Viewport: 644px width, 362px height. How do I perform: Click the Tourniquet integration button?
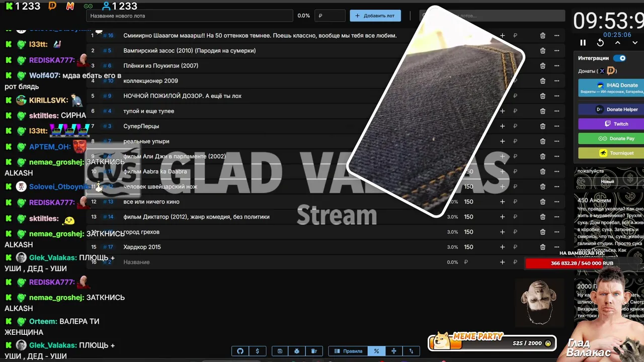tap(611, 153)
